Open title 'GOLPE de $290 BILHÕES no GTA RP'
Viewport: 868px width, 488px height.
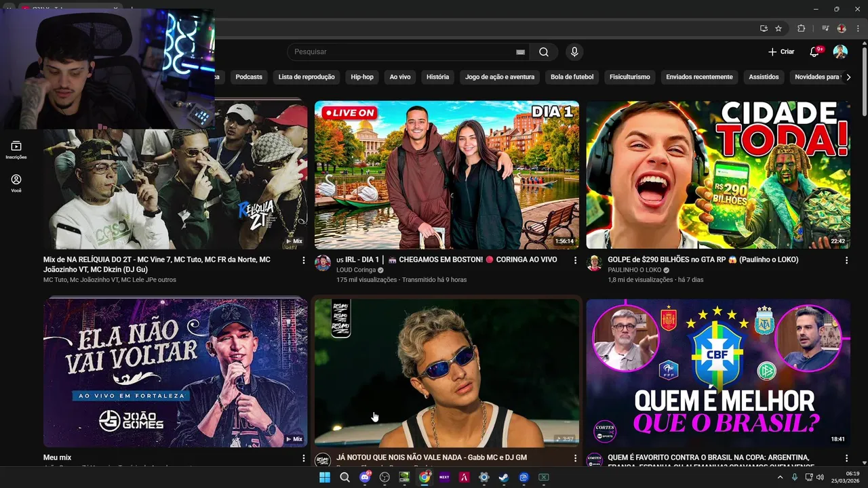pos(703,260)
